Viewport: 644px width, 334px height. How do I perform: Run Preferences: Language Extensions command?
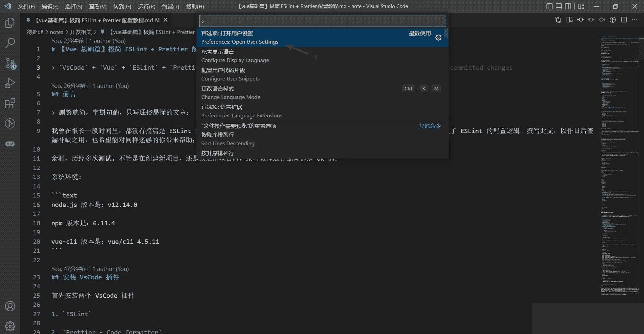(x=322, y=111)
